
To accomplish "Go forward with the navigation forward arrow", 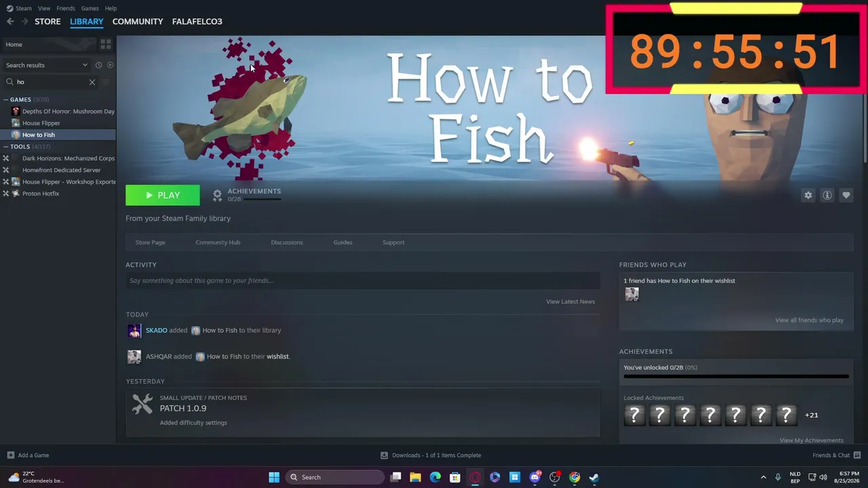I will point(25,22).
